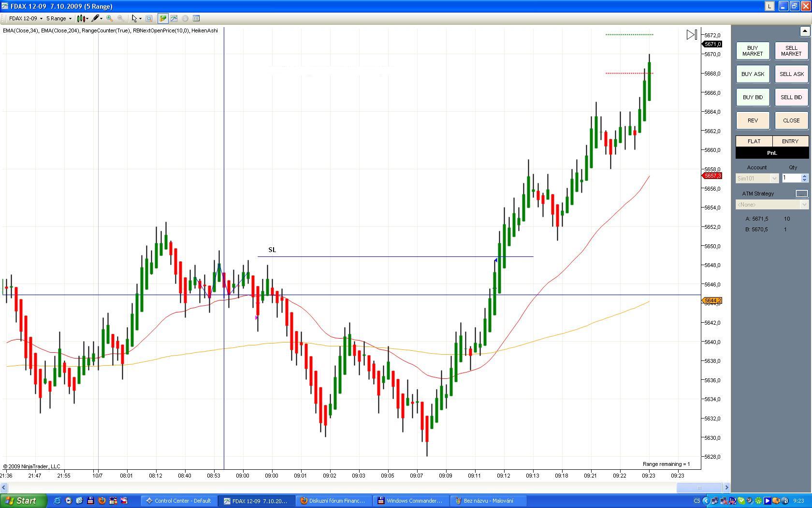Screen dimensions: 812x508
Task: Click the green zoom in magnifier
Action: pos(110,18)
